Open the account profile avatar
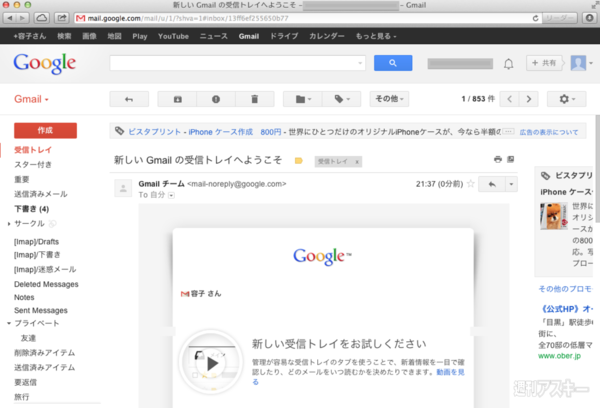Screen dimensions: 600x408 pyautogui.click(x=578, y=63)
